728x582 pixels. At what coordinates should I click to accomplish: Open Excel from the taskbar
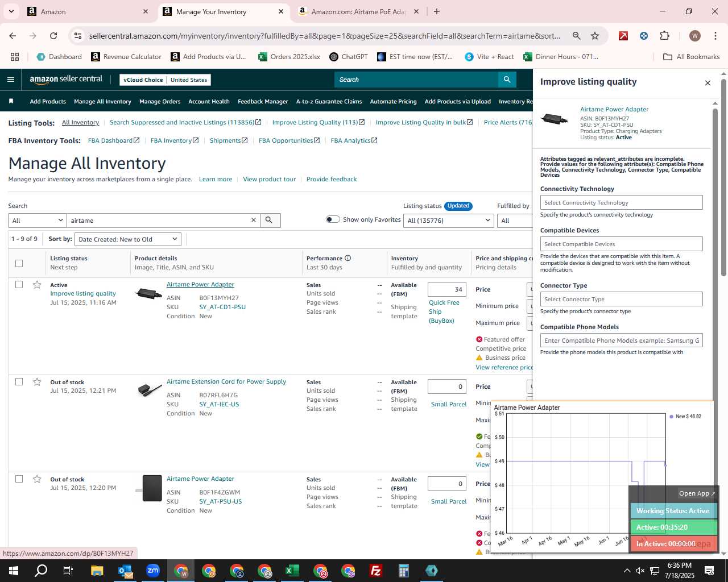click(292, 571)
